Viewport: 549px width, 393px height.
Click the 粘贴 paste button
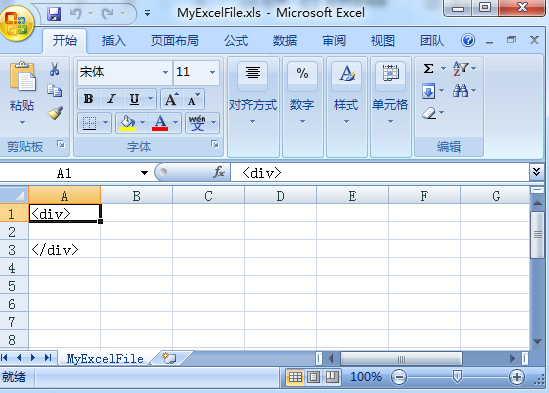pyautogui.click(x=22, y=94)
